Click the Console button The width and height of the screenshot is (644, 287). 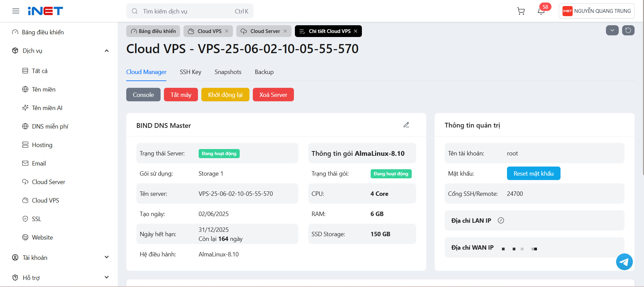tap(143, 95)
